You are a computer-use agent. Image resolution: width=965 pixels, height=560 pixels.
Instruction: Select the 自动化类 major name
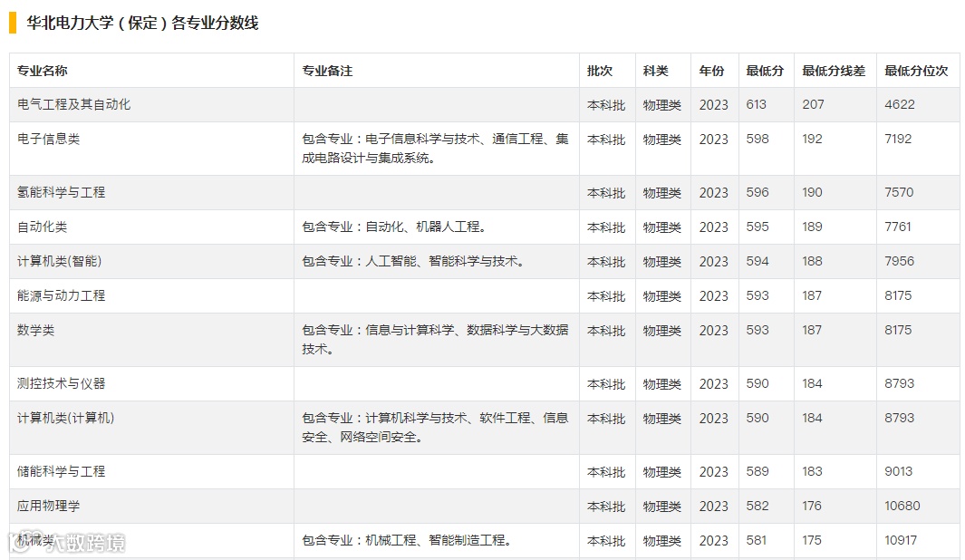pos(42,227)
